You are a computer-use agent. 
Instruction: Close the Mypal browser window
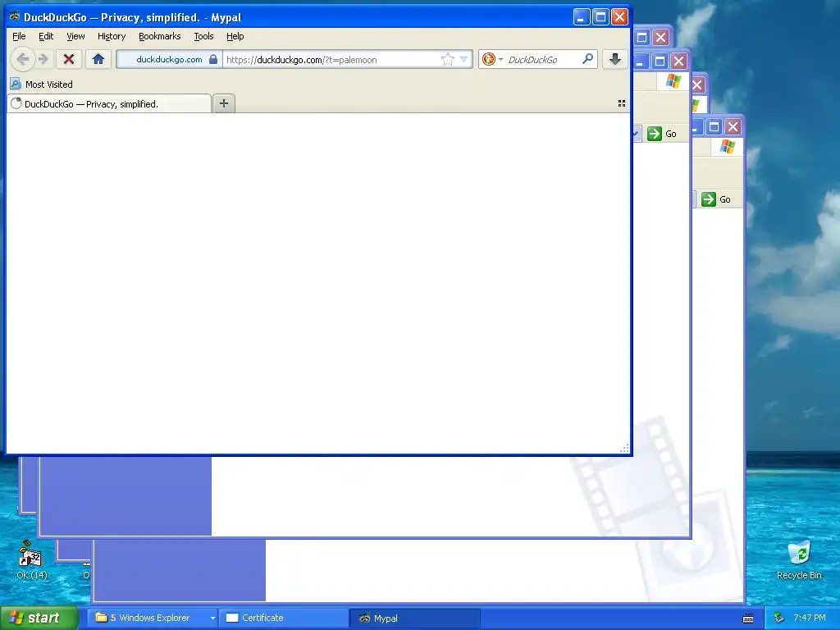tap(619, 17)
